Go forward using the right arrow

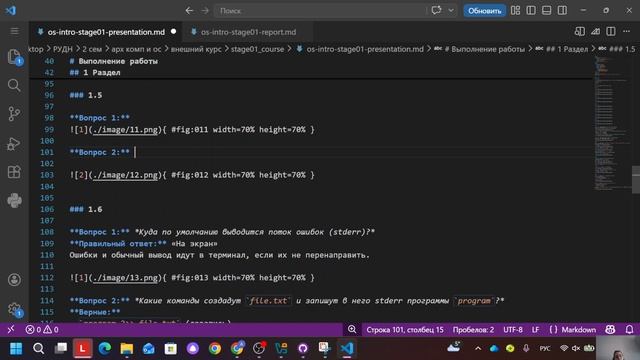(205, 11)
